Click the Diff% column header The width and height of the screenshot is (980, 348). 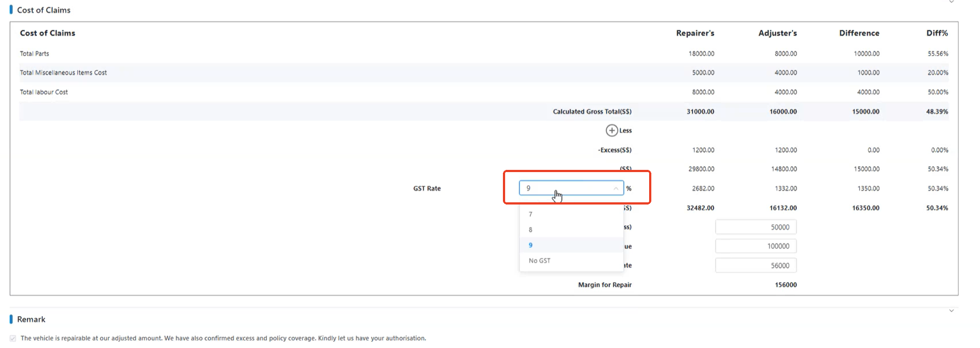pos(937,33)
